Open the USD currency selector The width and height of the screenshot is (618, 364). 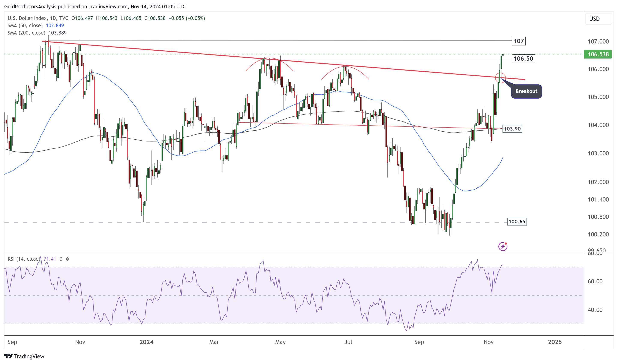597,19
